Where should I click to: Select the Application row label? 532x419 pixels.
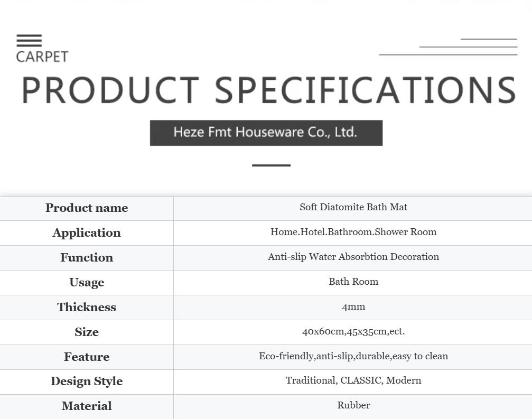(x=87, y=233)
